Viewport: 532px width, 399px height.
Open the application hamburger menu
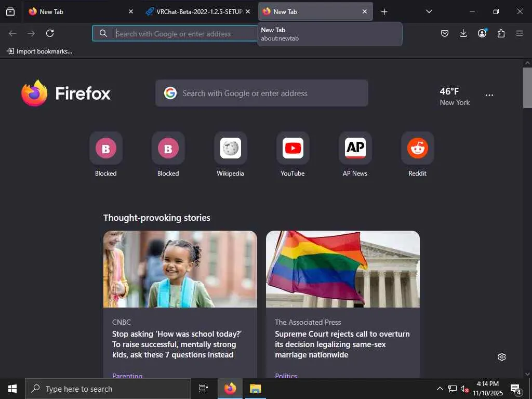coord(520,33)
